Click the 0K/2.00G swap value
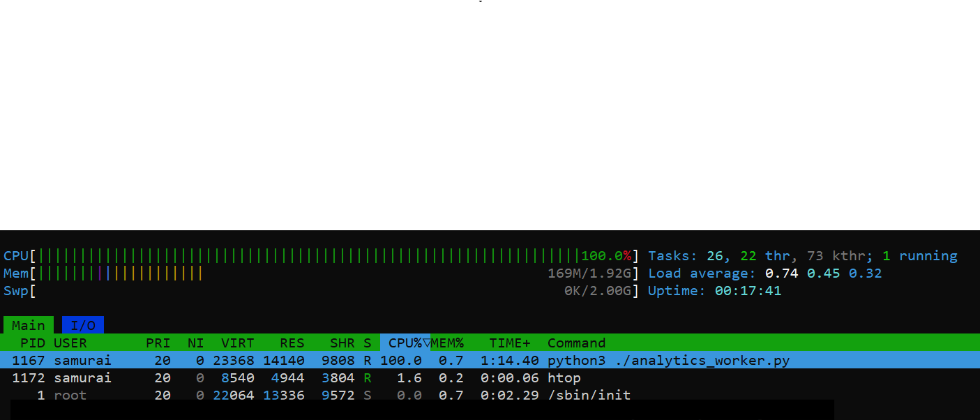980x420 pixels. point(598,291)
